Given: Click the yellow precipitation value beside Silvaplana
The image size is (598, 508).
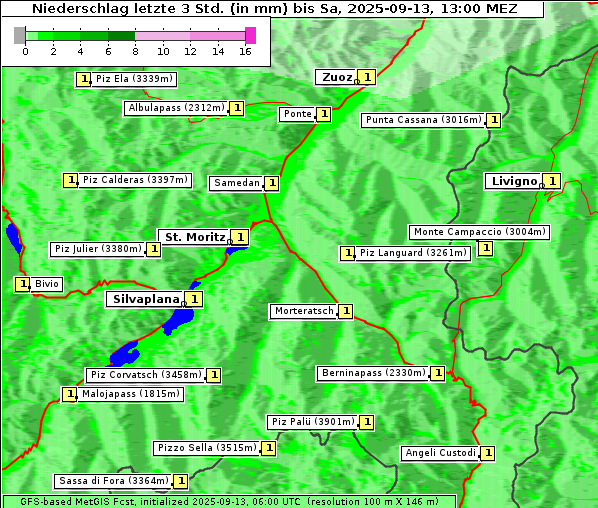Looking at the screenshot, I should pyautogui.click(x=195, y=299).
